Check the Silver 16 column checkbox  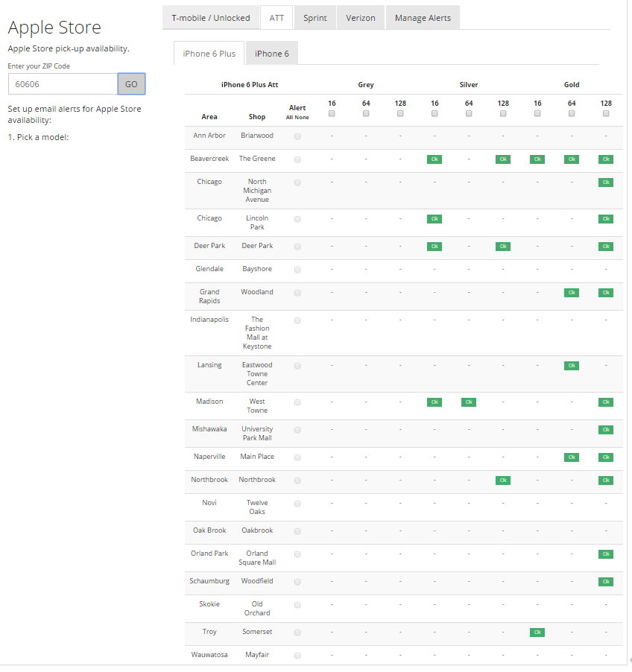[x=434, y=113]
